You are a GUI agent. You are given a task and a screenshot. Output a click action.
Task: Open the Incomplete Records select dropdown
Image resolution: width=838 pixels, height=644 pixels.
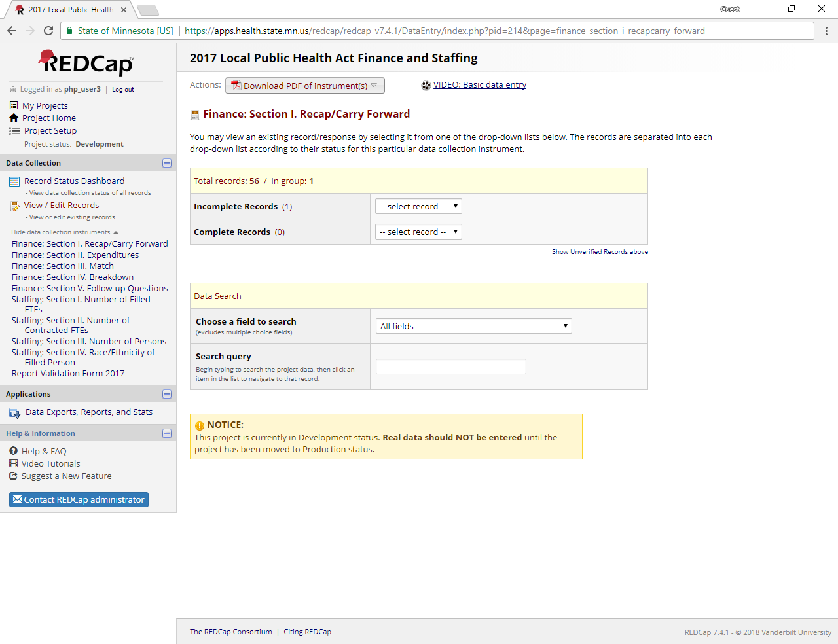coord(418,206)
